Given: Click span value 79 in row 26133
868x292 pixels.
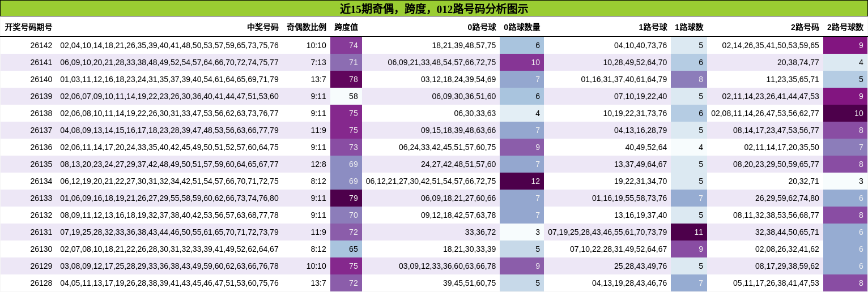Looking at the screenshot, I should (346, 198).
